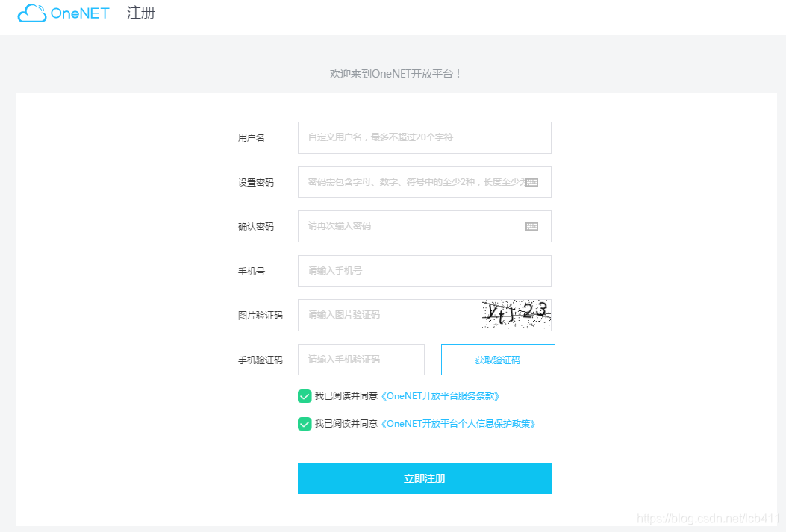Image resolution: width=786 pixels, height=532 pixels.
Task: Refresh the captcha image
Action: 516,315
